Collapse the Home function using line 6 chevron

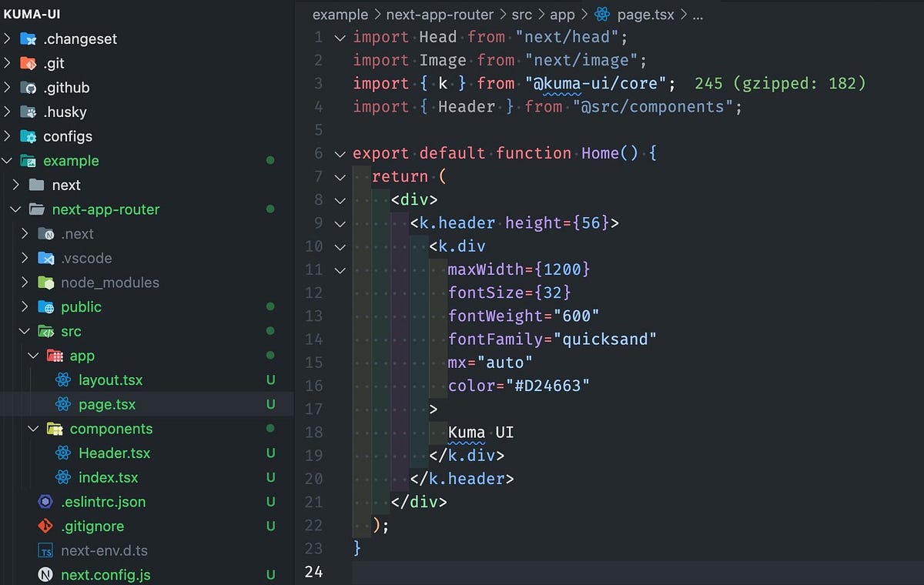340,153
